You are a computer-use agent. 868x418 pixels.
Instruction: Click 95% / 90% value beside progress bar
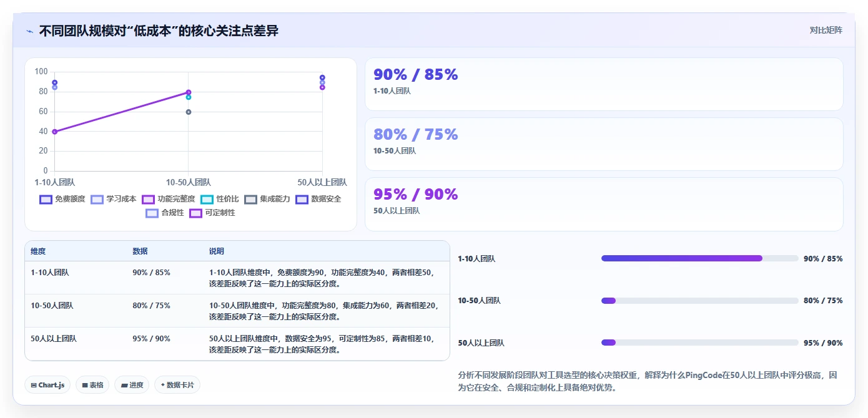(823, 343)
